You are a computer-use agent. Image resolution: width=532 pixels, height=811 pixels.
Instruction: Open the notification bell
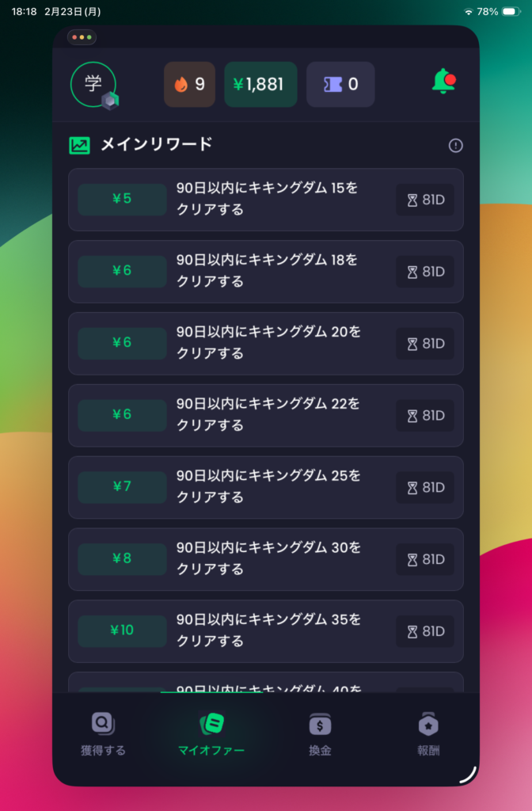pyautogui.click(x=443, y=82)
